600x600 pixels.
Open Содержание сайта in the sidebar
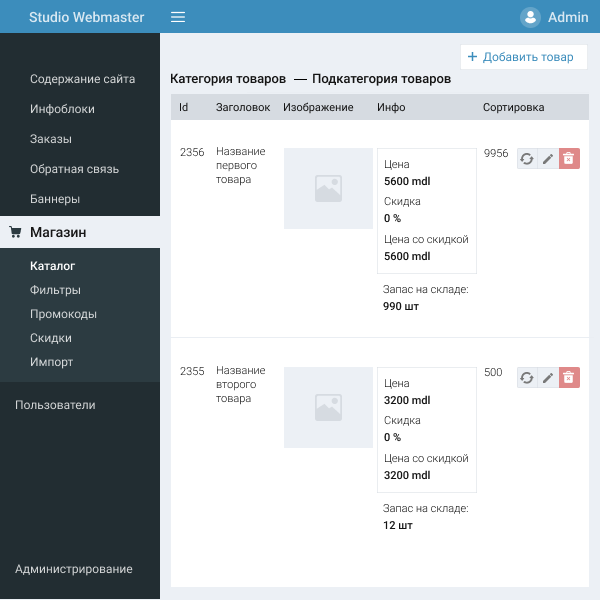click(82, 79)
